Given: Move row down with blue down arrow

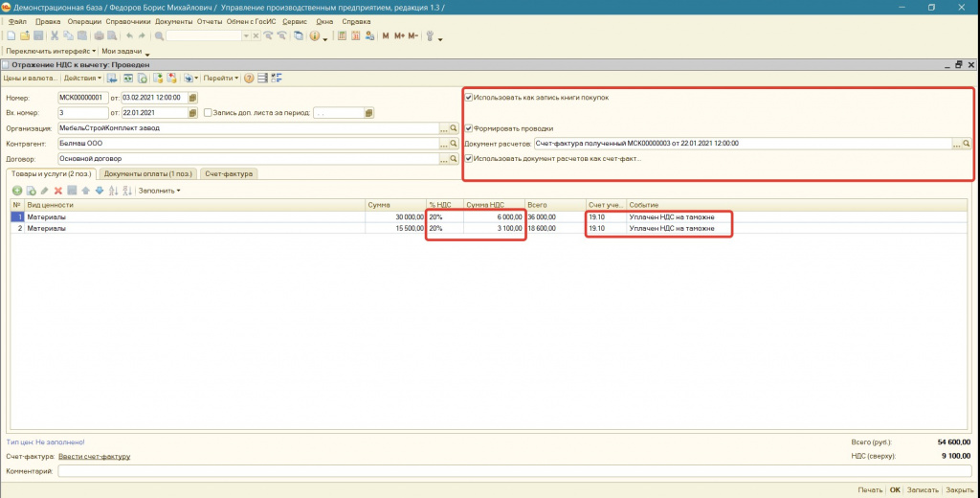Looking at the screenshot, I should coord(100,191).
